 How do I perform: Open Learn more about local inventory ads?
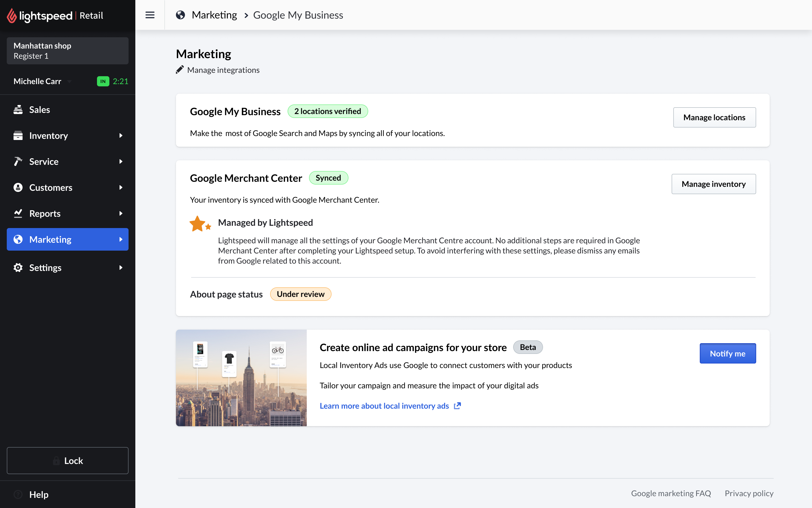[x=384, y=406]
